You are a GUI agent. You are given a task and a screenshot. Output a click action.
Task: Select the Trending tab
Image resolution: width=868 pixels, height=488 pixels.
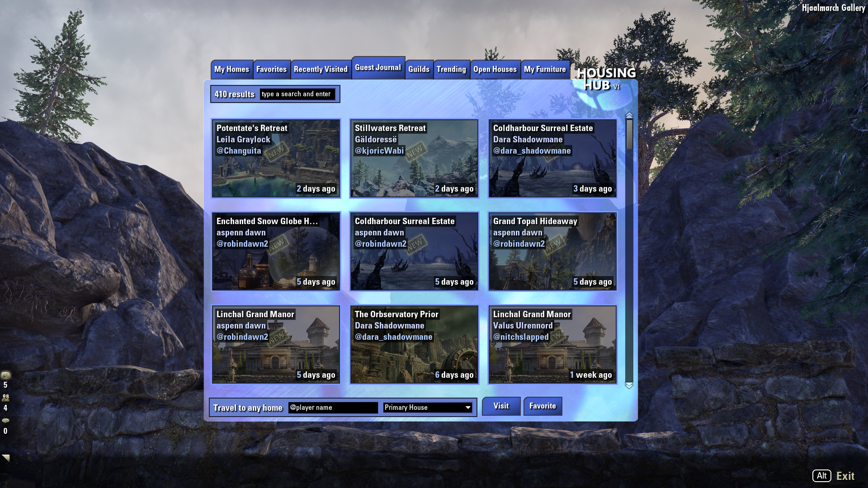click(x=451, y=69)
